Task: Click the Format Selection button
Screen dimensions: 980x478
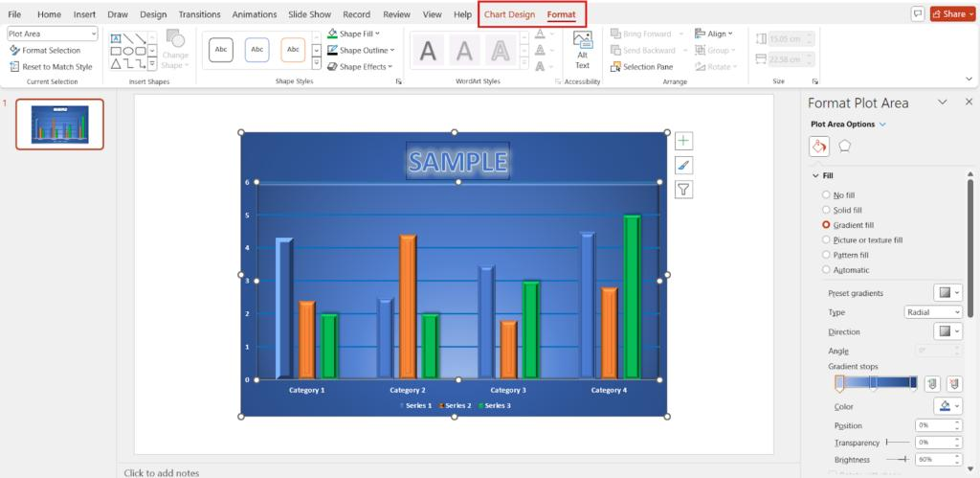Action: (x=45, y=50)
